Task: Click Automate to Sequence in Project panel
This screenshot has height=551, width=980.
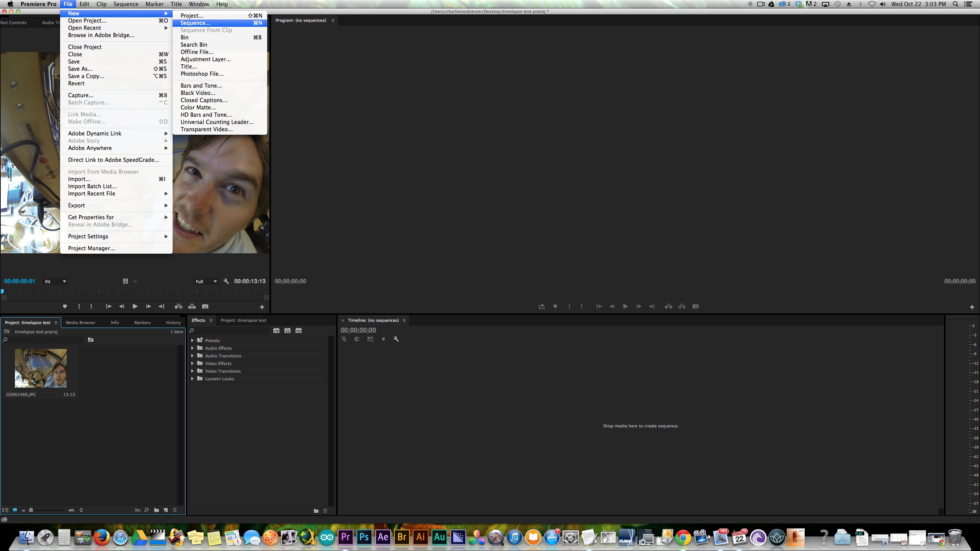Action: 138,510
